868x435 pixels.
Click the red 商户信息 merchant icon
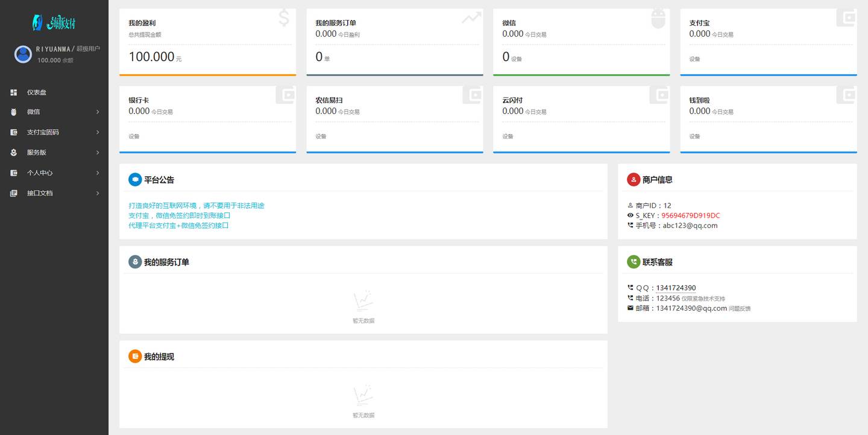(x=634, y=180)
